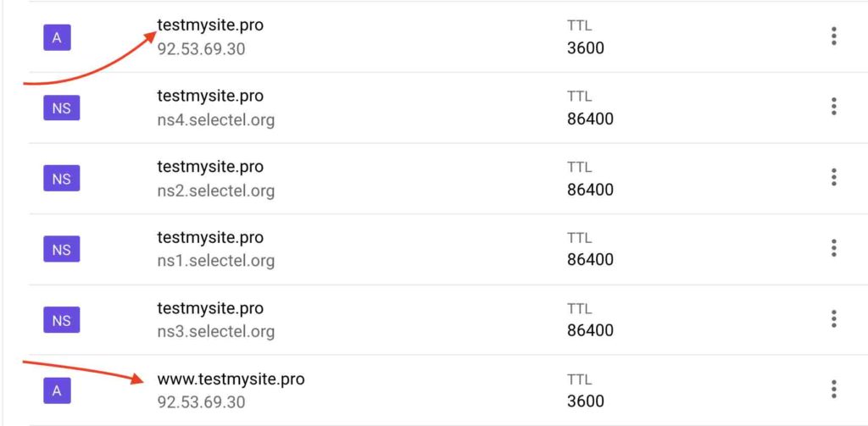This screenshot has height=426, width=868.
Task: Click TTL value 86400 of ns4.selectel.org row
Action: click(590, 119)
